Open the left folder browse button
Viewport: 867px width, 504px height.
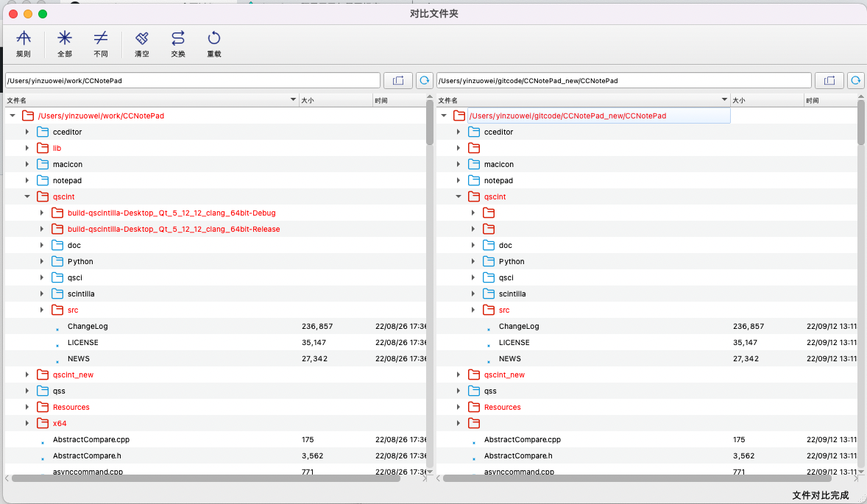tap(398, 80)
